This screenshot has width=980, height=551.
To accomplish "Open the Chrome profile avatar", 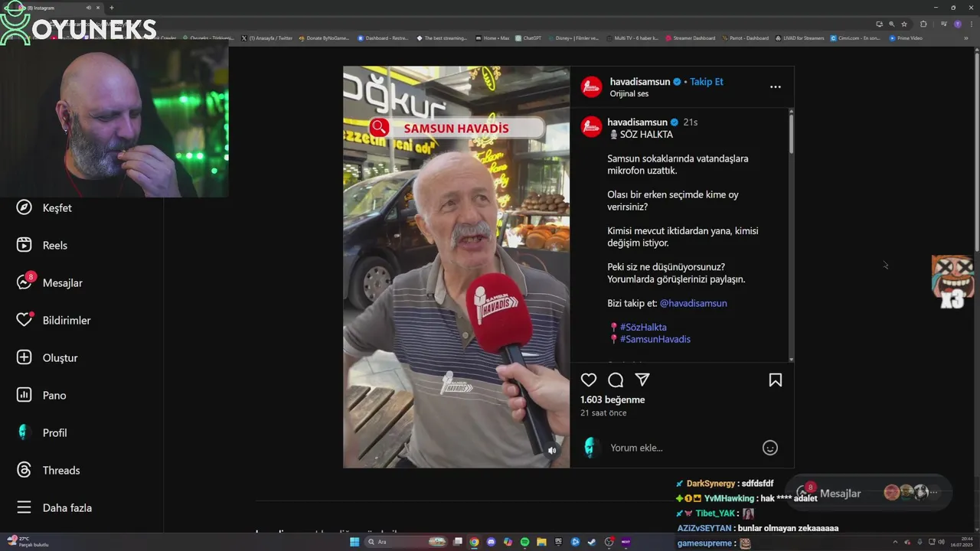I will point(958,24).
